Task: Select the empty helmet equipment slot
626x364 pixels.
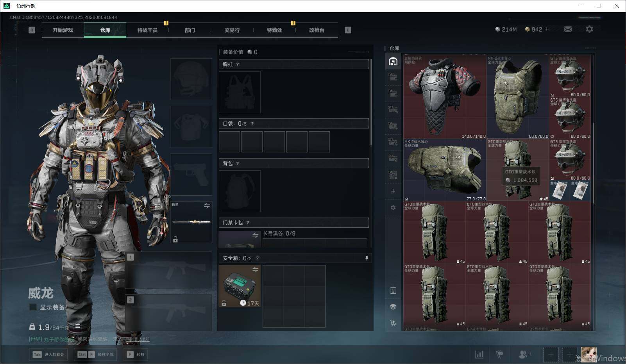Action: (x=191, y=79)
